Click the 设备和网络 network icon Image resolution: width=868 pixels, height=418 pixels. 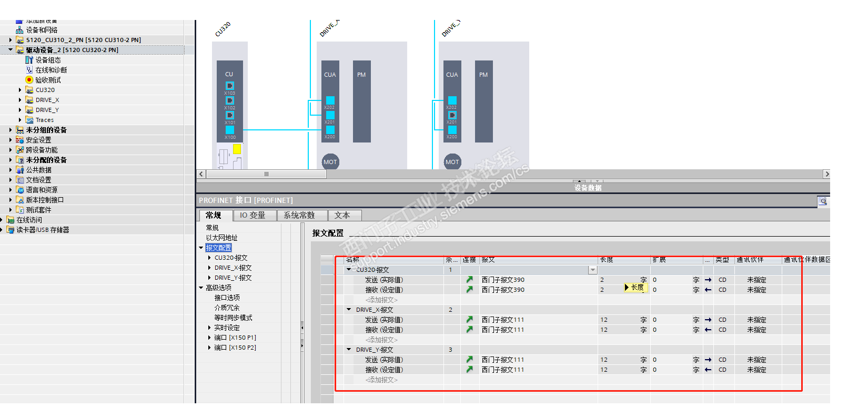point(19,30)
